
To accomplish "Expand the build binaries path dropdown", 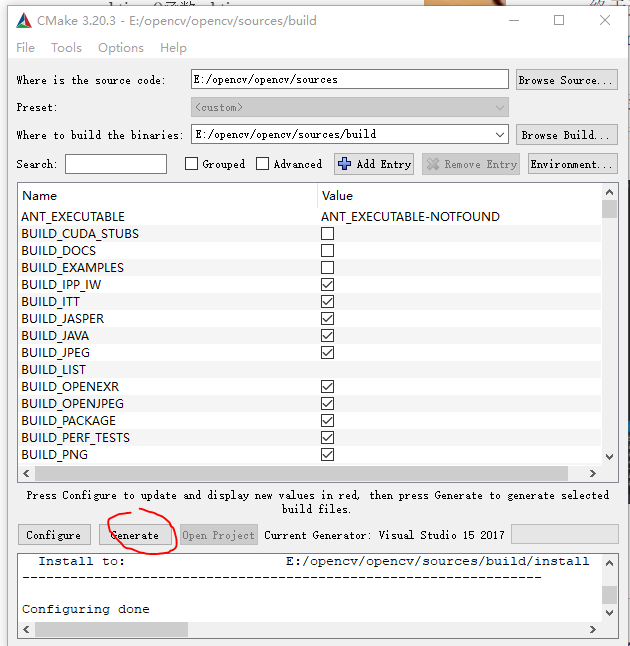I will [500, 135].
